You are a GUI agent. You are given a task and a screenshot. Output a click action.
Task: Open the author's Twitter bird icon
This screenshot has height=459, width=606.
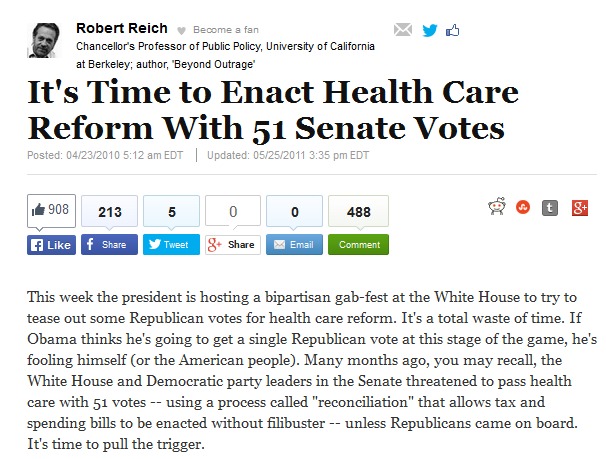429,29
